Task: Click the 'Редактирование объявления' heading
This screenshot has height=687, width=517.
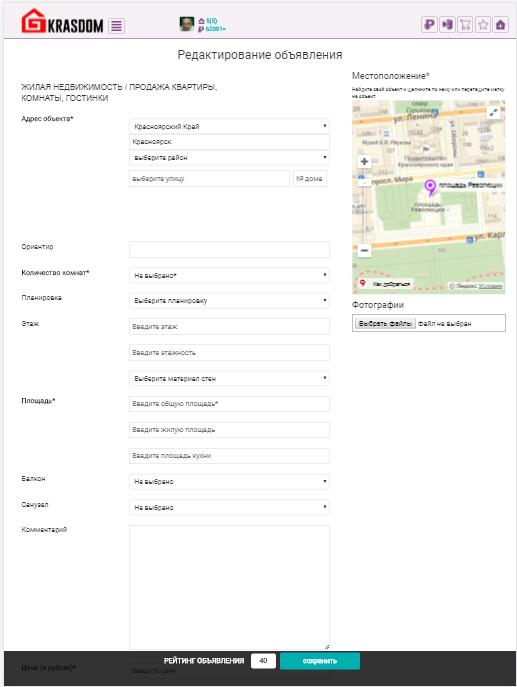Action: pyautogui.click(x=260, y=55)
